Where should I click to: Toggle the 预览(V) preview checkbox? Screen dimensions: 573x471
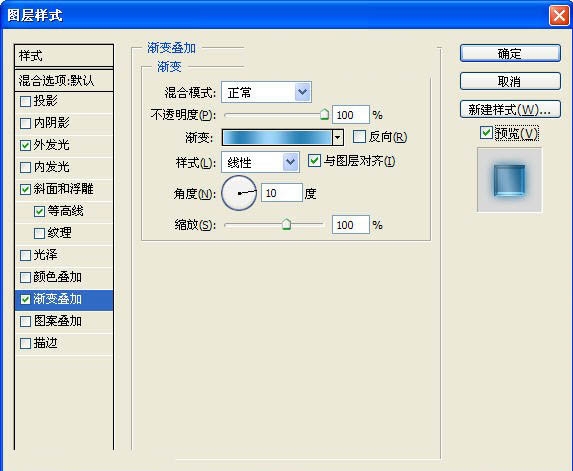486,132
